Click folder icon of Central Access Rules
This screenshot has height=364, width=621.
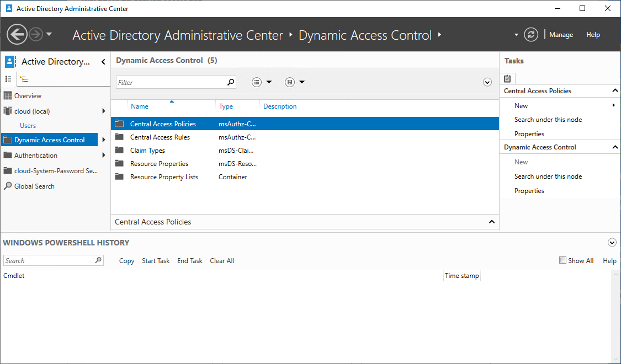[x=119, y=137]
